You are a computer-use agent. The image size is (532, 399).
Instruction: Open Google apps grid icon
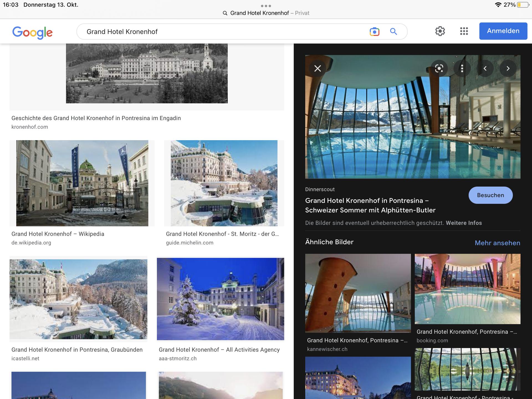coord(464,31)
